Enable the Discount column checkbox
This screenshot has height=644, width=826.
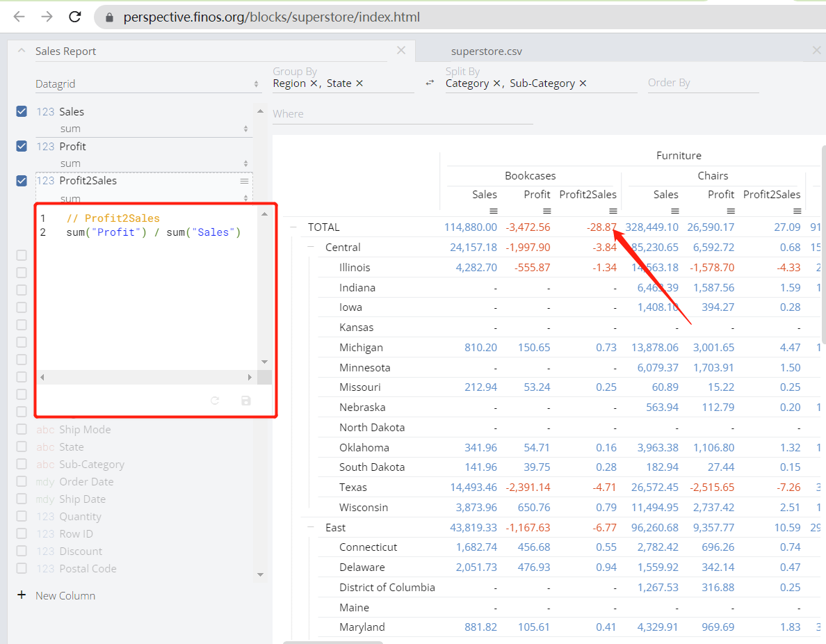tap(22, 551)
